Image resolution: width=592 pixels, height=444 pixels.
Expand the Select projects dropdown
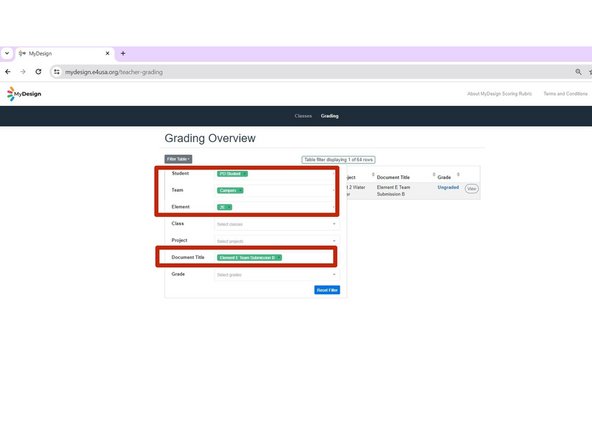pos(276,241)
